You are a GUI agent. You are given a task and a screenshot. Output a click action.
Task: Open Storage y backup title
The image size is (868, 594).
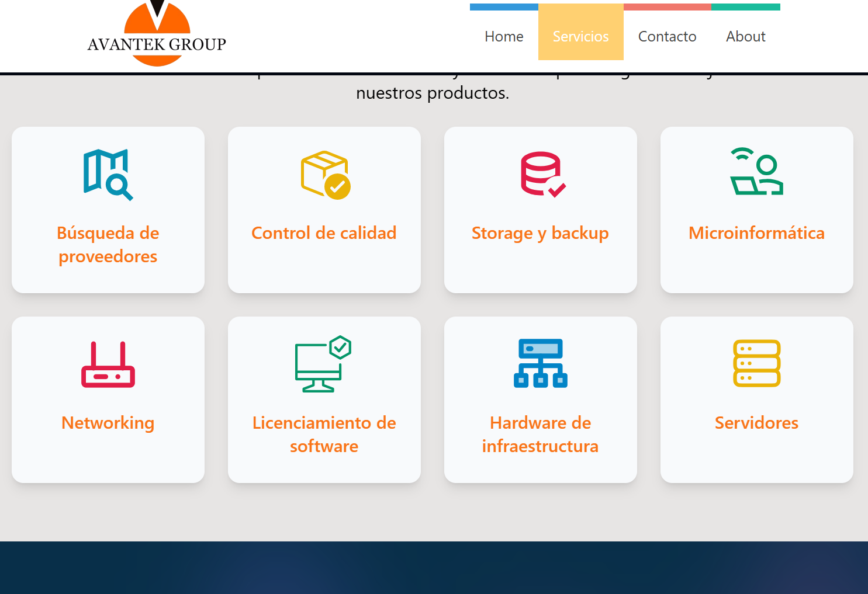[x=541, y=233]
